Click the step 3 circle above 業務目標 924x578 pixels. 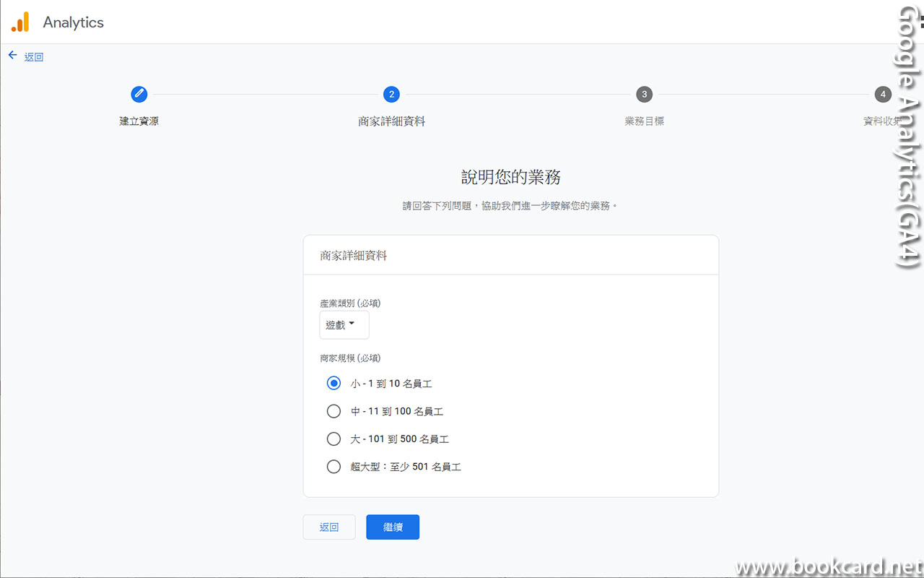644,94
